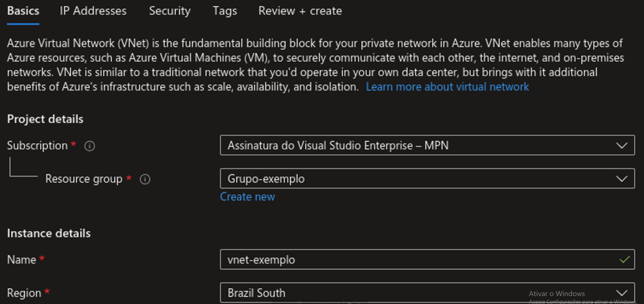Image resolution: width=644 pixels, height=304 pixels.
Task: Click the Project details heading
Action: (x=45, y=119)
